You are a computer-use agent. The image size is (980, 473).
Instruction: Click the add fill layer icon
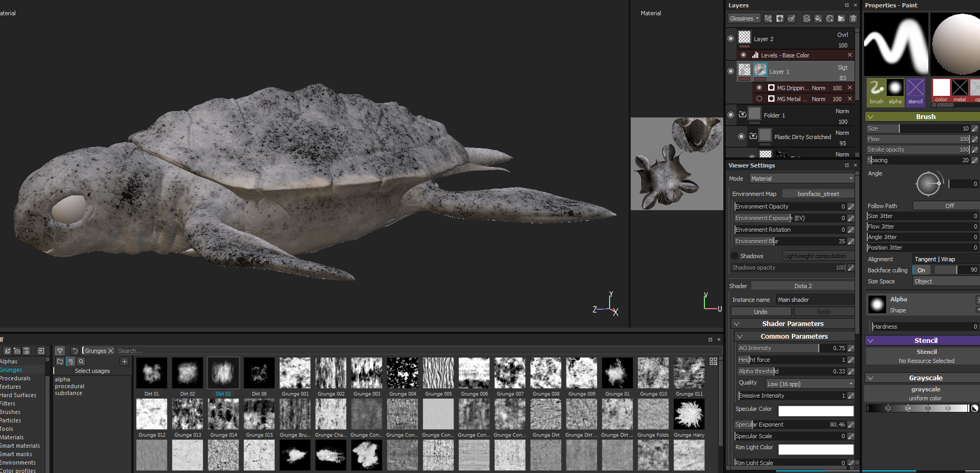[x=818, y=18]
